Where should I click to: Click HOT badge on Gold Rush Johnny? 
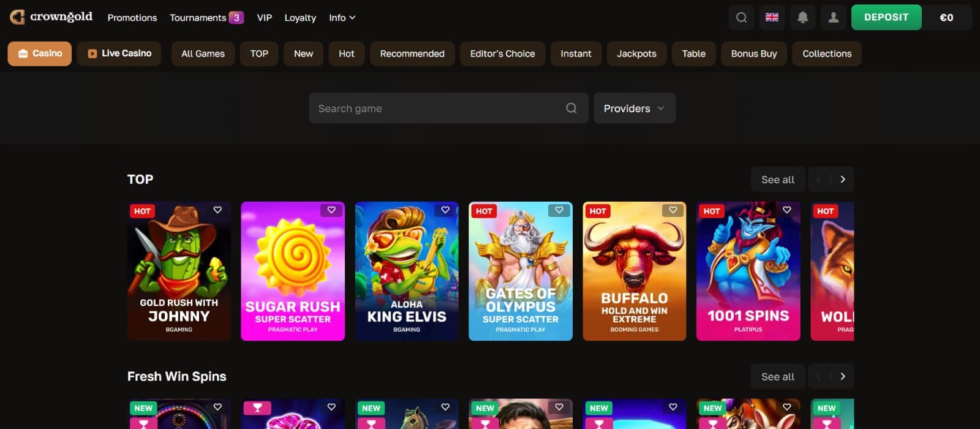(x=142, y=211)
